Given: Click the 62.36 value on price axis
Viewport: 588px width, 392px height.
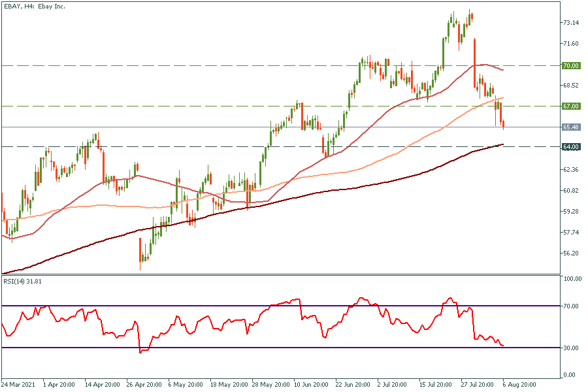Looking at the screenshot, I should point(570,170).
